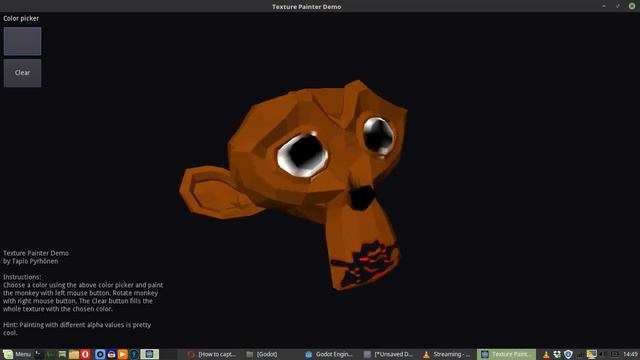640x360 pixels.
Task: Open the Dropbox tray icon
Action: click(x=557, y=354)
